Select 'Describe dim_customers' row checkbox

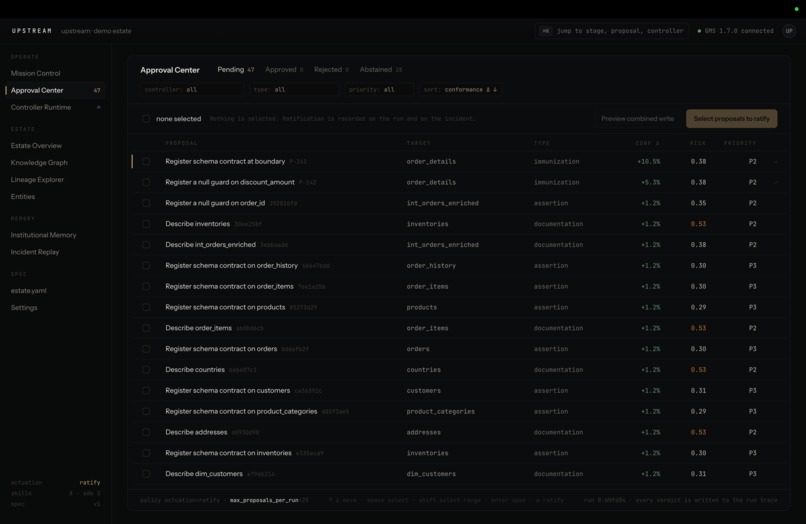146,474
